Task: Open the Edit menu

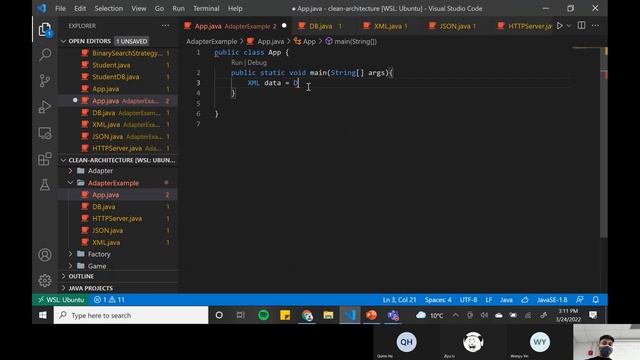Action: [80, 9]
